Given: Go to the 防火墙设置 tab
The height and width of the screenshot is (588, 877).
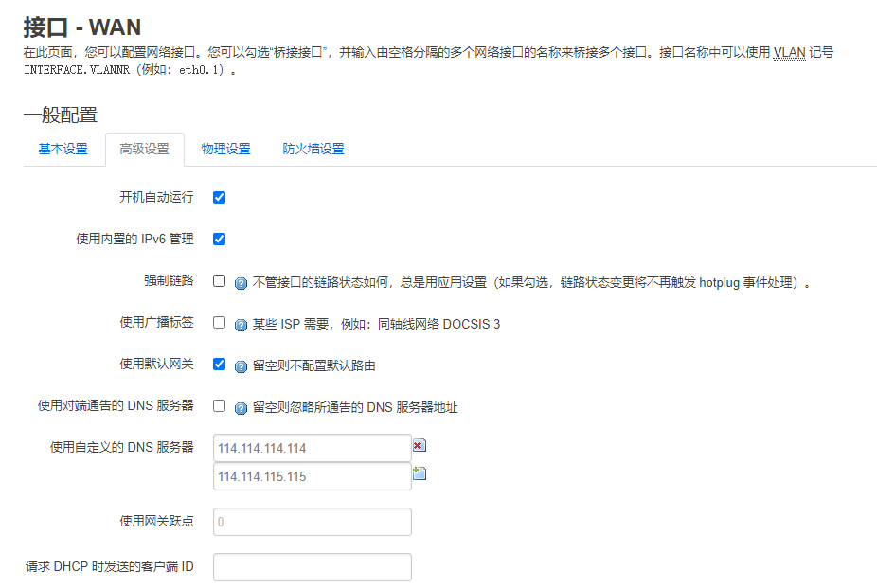Looking at the screenshot, I should click(x=313, y=150).
